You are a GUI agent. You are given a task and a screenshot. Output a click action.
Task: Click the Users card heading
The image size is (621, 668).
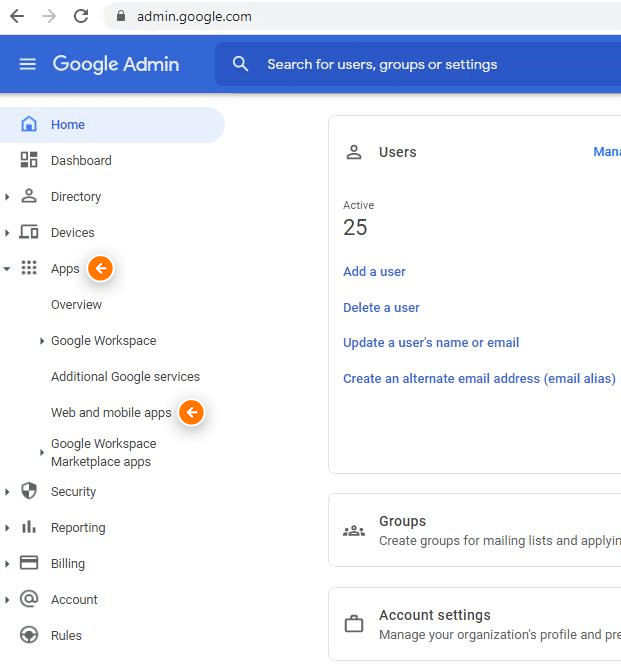(397, 152)
